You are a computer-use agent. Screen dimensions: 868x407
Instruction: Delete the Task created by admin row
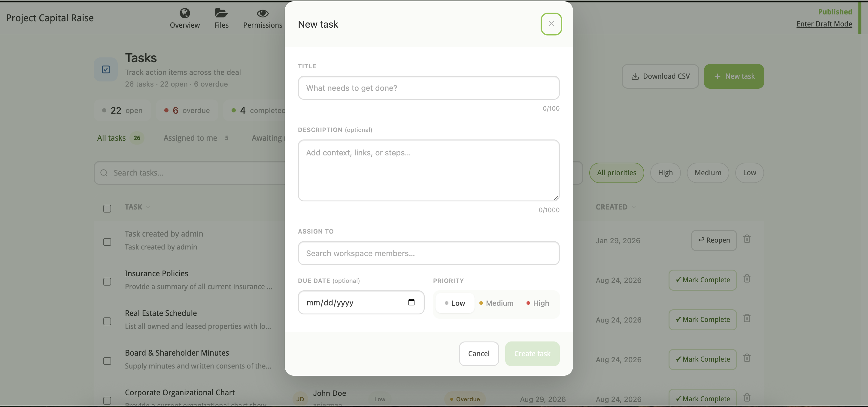click(x=747, y=239)
